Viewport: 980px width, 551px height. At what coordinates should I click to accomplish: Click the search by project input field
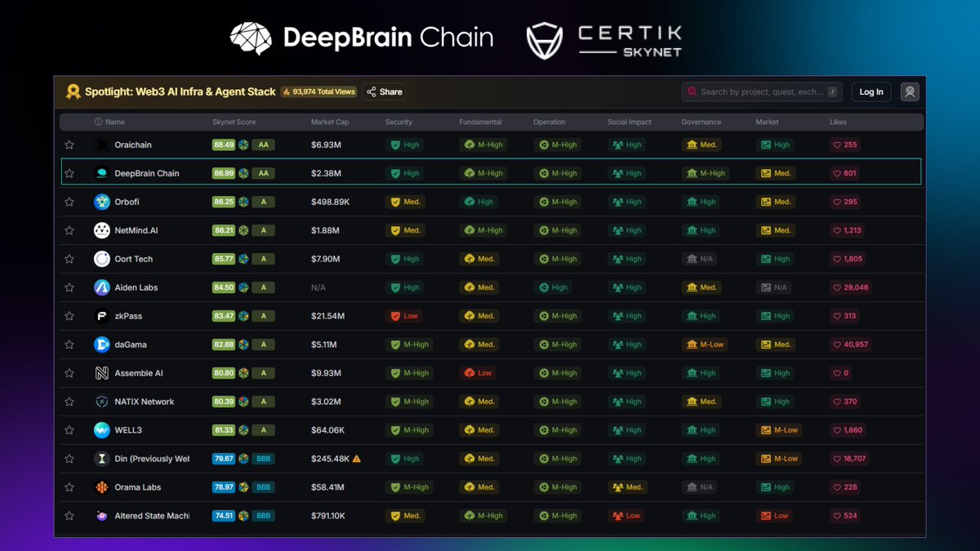pos(761,91)
